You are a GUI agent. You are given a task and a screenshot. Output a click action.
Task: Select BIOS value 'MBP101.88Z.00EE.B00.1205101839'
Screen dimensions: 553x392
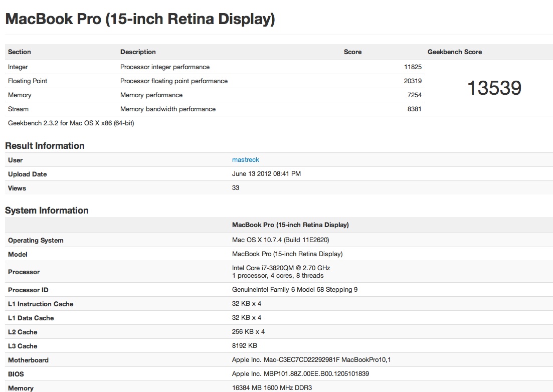point(316,373)
